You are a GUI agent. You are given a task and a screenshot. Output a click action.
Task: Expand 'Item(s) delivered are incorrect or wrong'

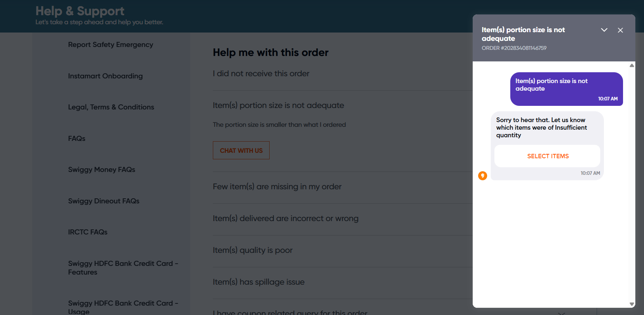pos(285,219)
